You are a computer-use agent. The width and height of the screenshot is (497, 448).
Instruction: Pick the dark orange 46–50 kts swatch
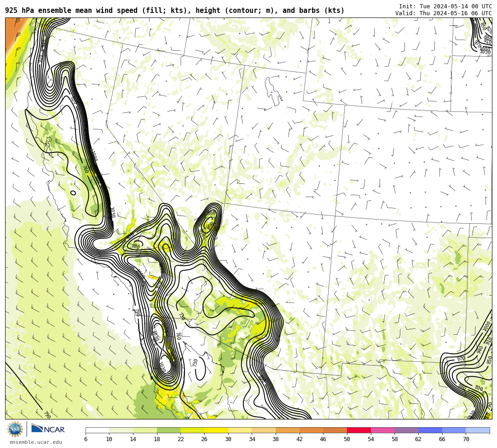pyautogui.click(x=335, y=430)
